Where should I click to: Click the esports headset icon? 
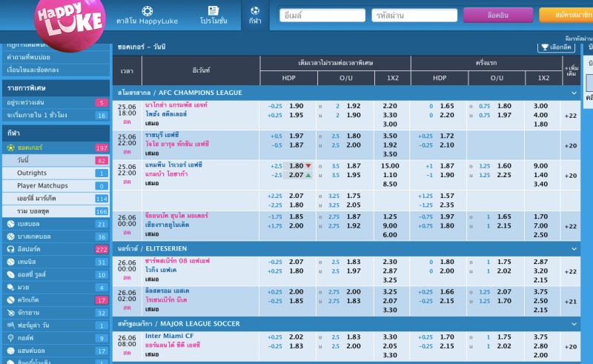[10, 249]
